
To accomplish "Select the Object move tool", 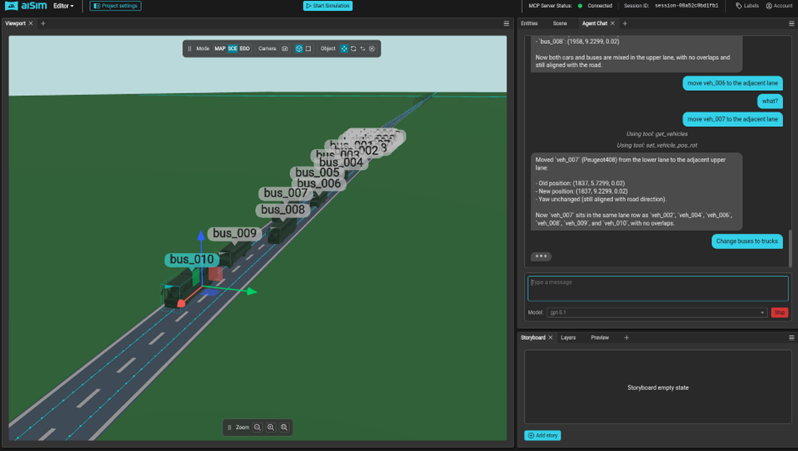I will coord(344,49).
